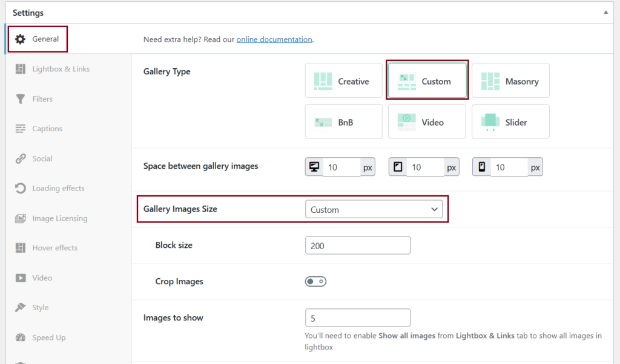Select the Masonry gallery type
The image size is (620, 364).
tap(510, 80)
